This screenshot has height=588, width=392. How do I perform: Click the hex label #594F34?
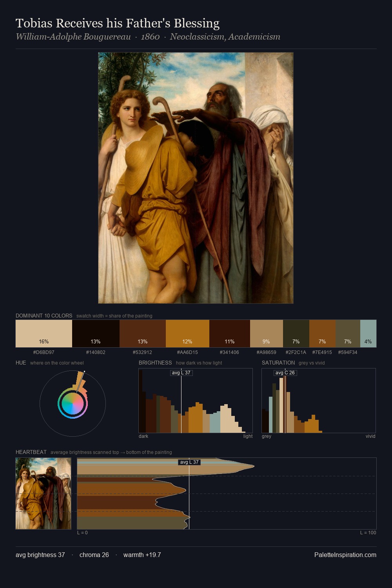point(348,352)
